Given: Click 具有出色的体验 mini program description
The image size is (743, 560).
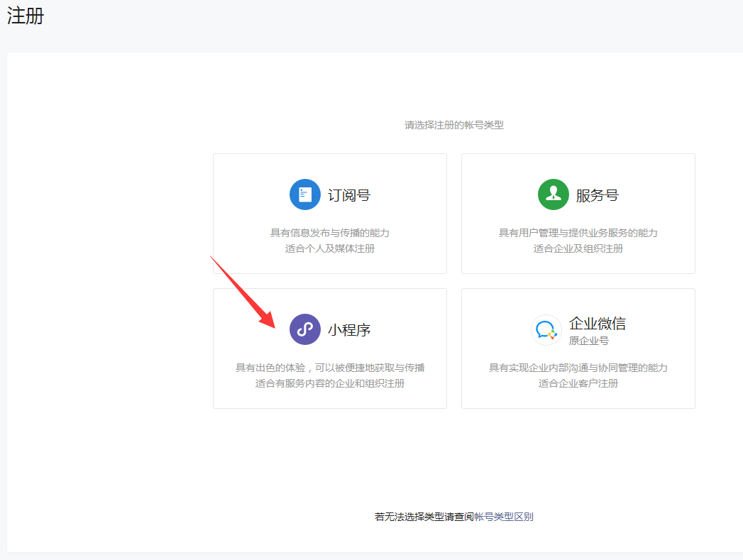Looking at the screenshot, I should 329,368.
